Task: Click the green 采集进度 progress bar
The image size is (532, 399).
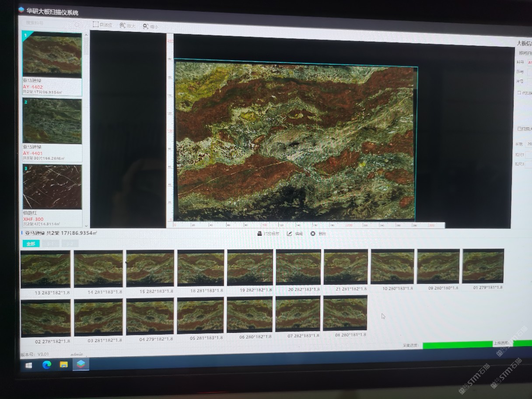Action: tap(457, 344)
